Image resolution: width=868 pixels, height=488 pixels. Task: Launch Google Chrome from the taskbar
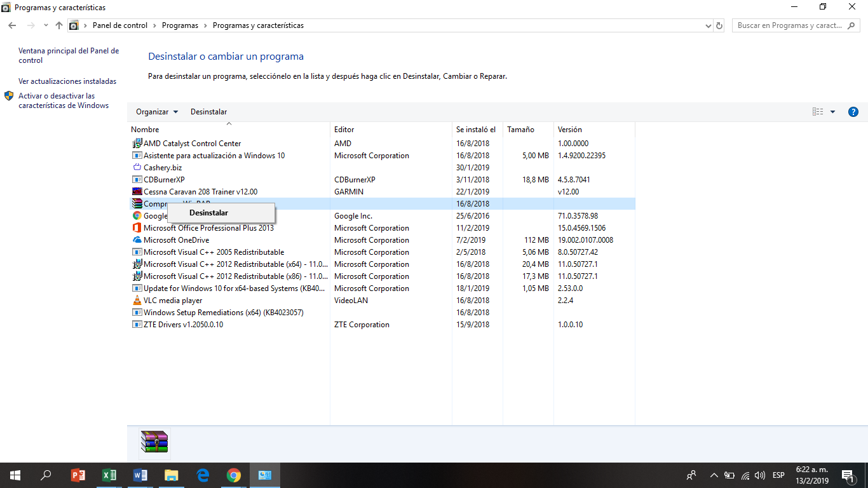pos(234,475)
